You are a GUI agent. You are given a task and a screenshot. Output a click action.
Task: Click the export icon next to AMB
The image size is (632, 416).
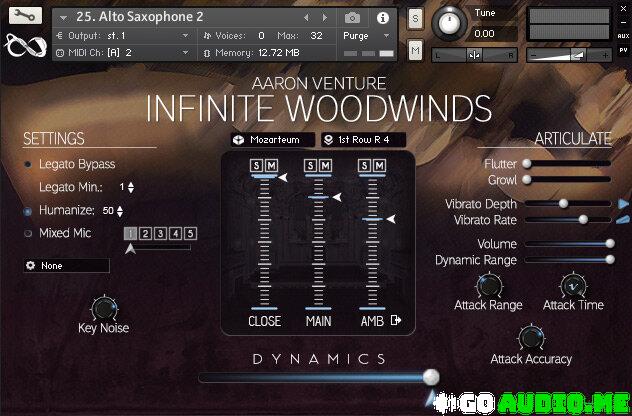coord(396,321)
